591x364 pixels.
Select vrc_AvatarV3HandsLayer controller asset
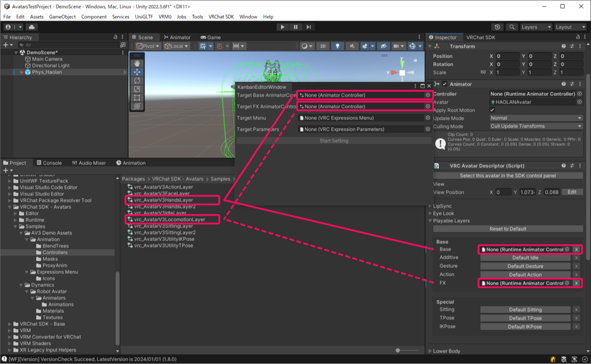[164, 200]
